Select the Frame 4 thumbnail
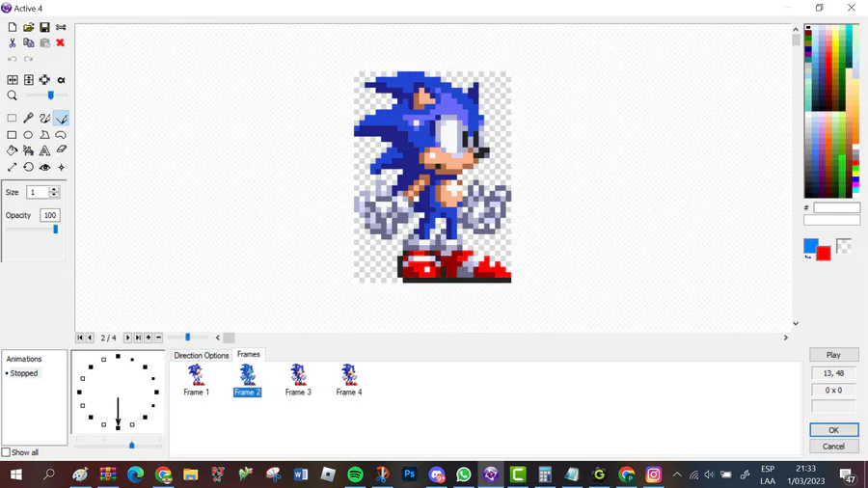This screenshot has height=488, width=868. pyautogui.click(x=349, y=380)
